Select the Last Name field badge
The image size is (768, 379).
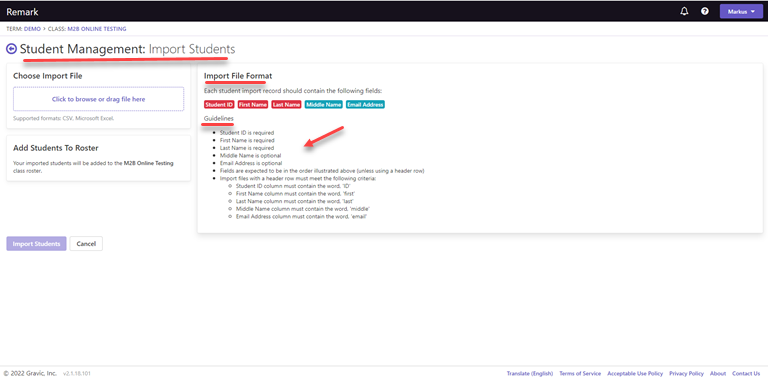coord(286,105)
